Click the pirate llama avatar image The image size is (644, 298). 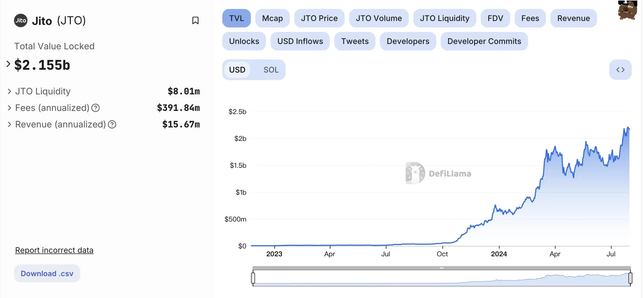tap(627, 10)
